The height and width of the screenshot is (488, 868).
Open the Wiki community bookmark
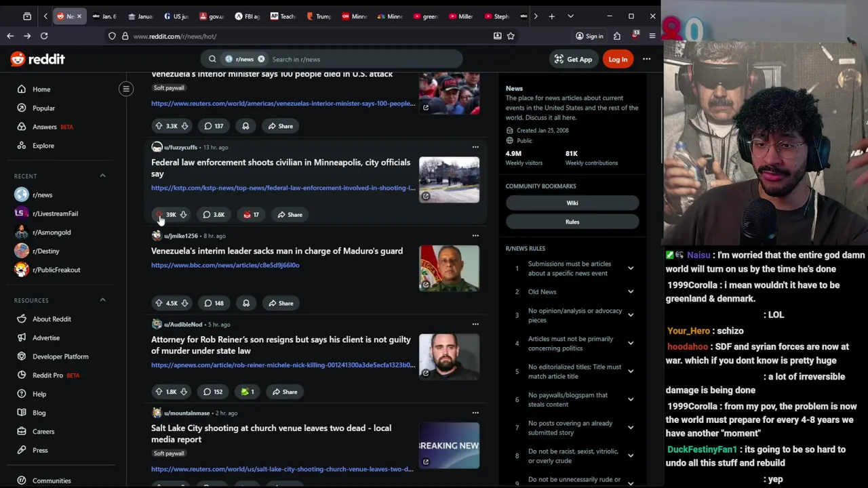tap(572, 203)
